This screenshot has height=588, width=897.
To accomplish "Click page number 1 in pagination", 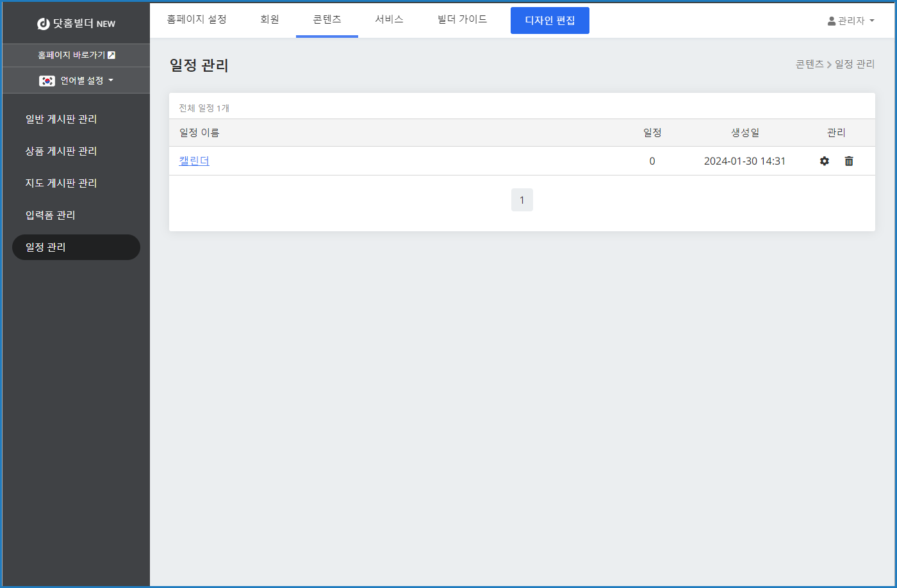I will coord(522,200).
